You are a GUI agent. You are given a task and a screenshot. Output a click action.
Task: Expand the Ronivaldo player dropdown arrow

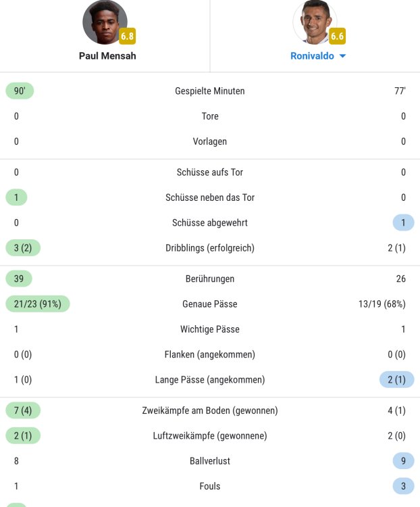[x=342, y=56]
